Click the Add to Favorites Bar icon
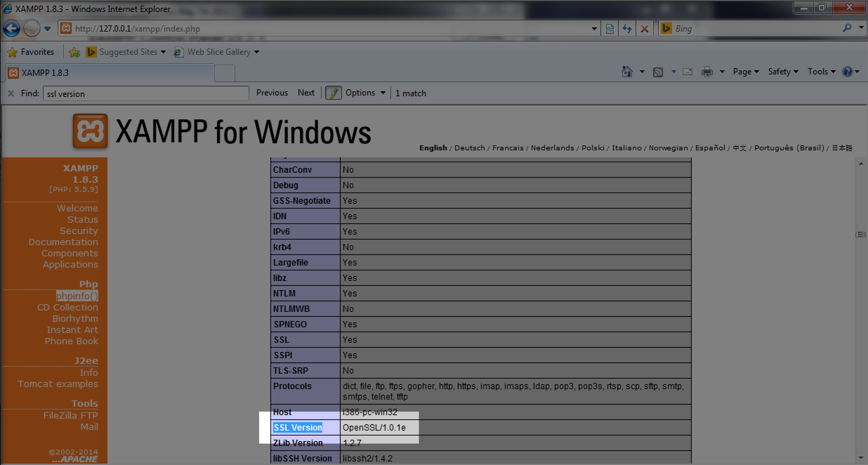 point(74,52)
